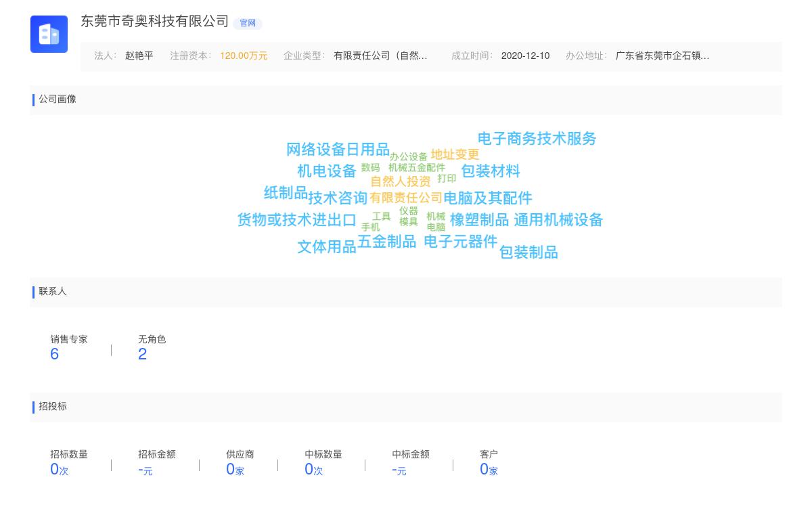Viewport: 812px width, 509px height.
Task: Select word cloud tag 工具
Action: coord(382,217)
